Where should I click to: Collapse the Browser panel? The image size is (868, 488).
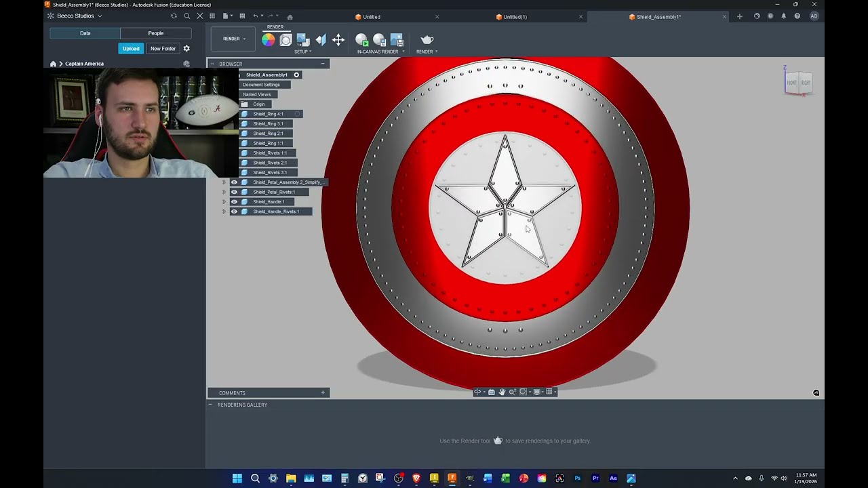pyautogui.click(x=323, y=64)
